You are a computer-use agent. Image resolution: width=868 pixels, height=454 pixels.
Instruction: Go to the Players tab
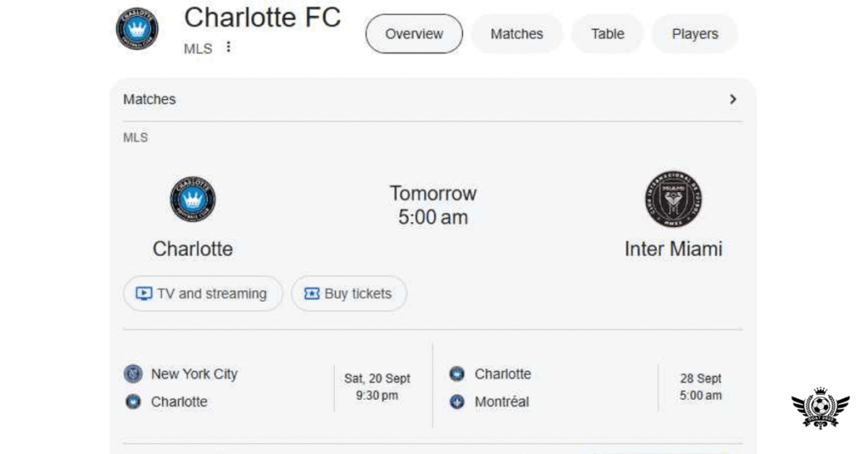point(694,34)
